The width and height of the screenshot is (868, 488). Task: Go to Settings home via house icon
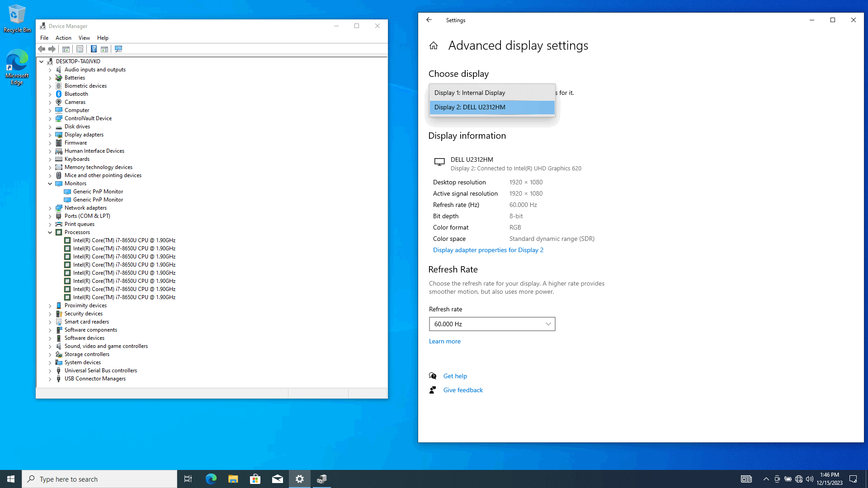pyautogui.click(x=434, y=46)
